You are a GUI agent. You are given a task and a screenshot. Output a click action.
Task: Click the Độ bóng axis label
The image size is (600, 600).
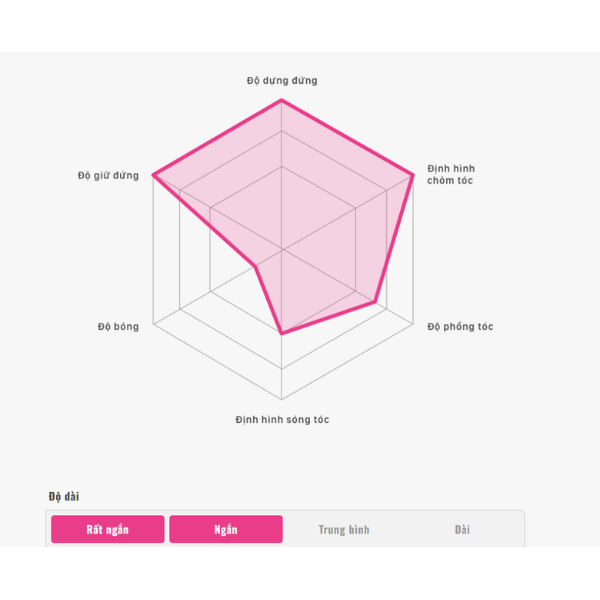point(118,327)
